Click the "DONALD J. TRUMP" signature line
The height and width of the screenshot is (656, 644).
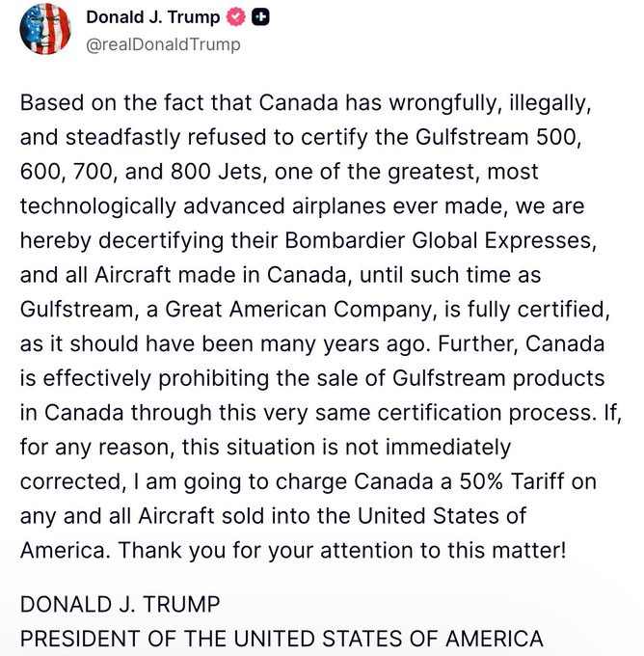pos(120,604)
